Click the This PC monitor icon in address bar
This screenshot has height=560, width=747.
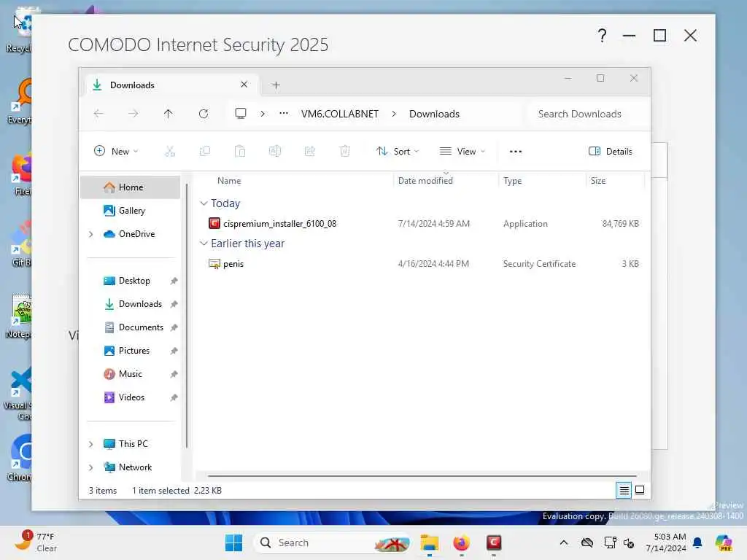241,114
